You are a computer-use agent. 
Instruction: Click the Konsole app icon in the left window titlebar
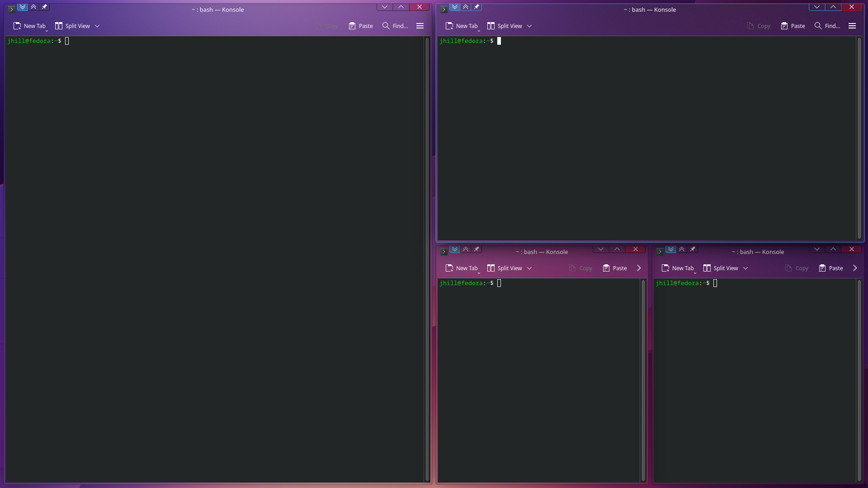12,9
